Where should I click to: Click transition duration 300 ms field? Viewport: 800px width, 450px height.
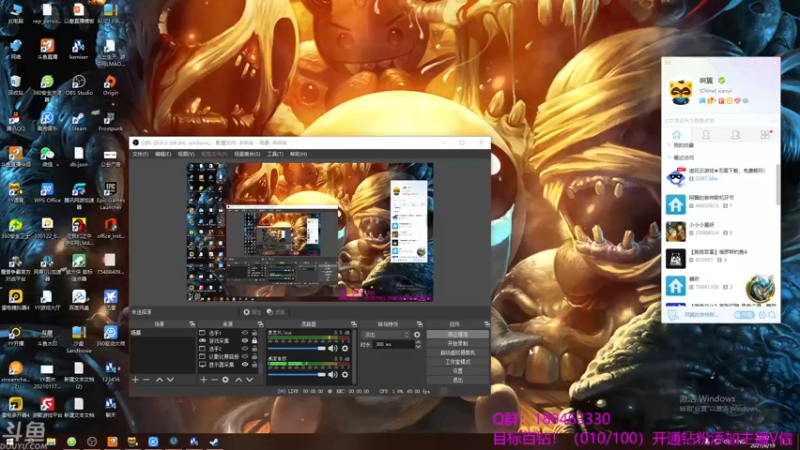(x=393, y=344)
